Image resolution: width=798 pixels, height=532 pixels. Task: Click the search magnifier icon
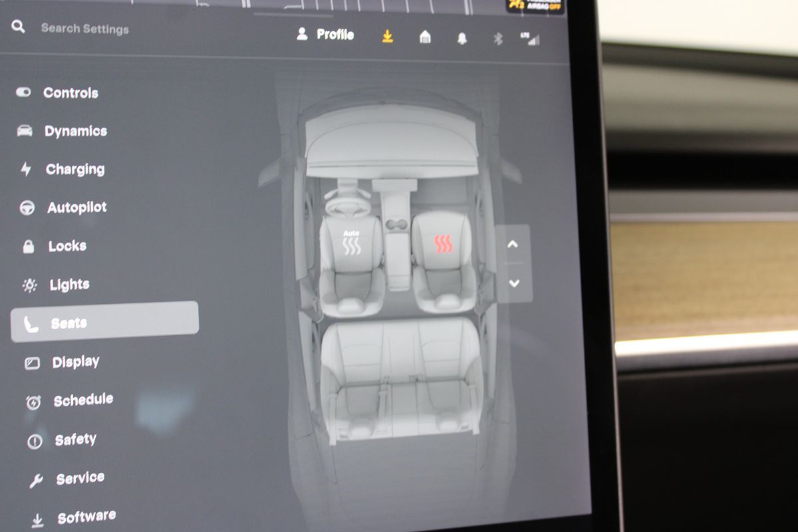pos(19,27)
